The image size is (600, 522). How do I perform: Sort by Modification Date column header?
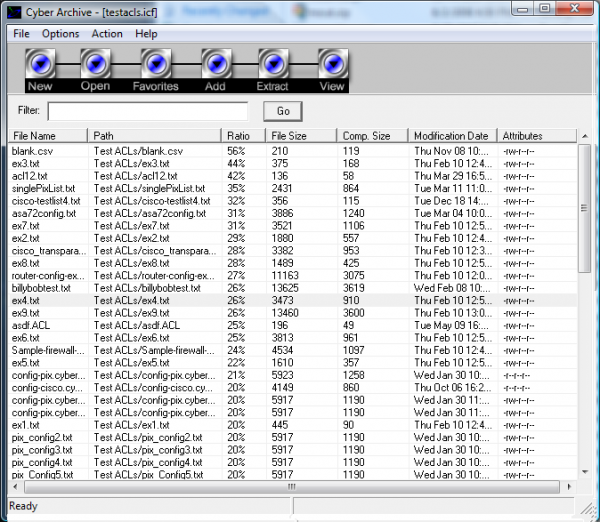[453, 135]
